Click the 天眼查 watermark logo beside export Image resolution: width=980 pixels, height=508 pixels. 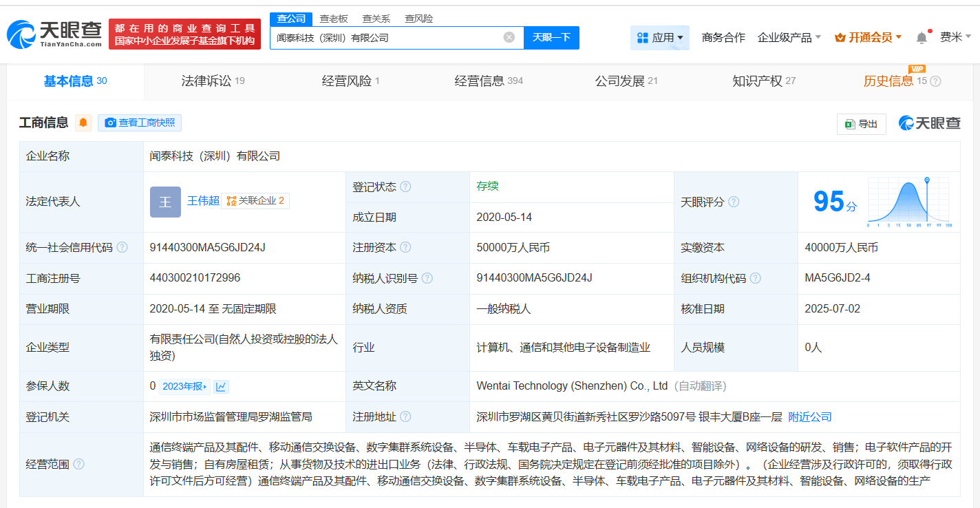point(929,123)
